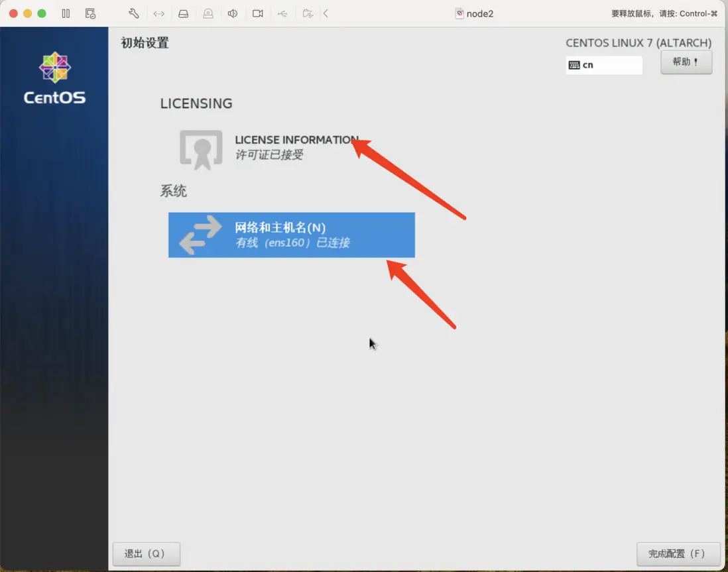Click the USB device icon
This screenshot has height=572, width=728.
(282, 13)
